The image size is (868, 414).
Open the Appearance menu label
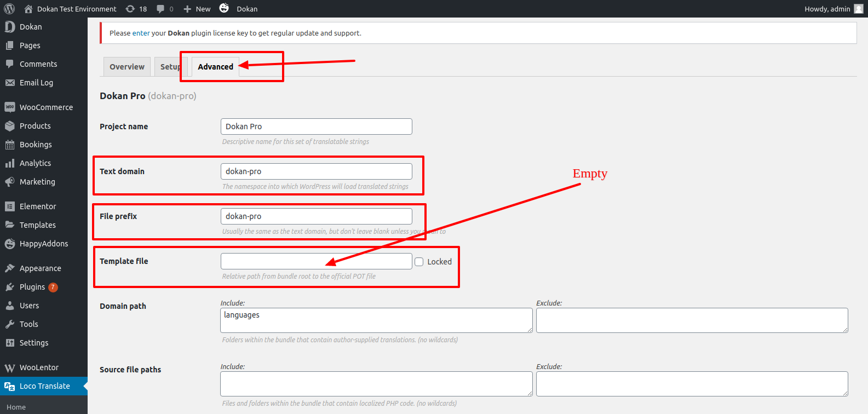pos(41,268)
